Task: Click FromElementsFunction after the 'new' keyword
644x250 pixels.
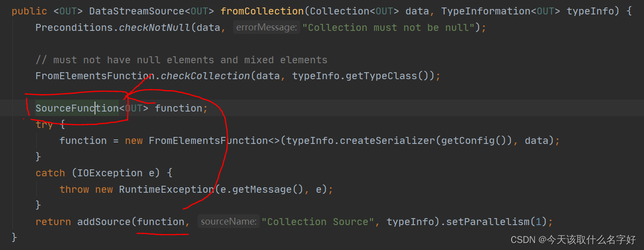Action: coord(208,141)
